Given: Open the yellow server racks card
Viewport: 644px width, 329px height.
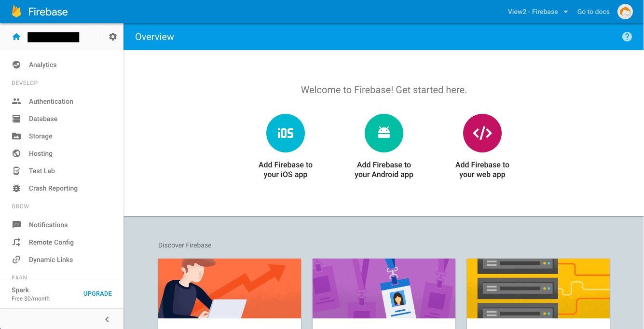Looking at the screenshot, I should 538,293.
